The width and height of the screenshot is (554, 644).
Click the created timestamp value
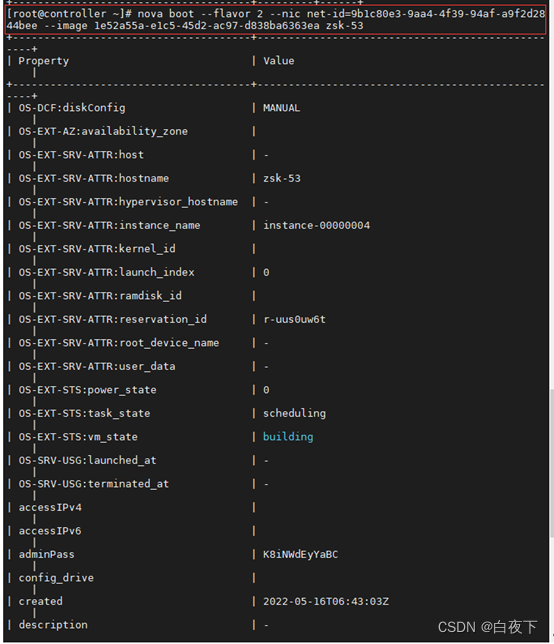click(x=326, y=602)
